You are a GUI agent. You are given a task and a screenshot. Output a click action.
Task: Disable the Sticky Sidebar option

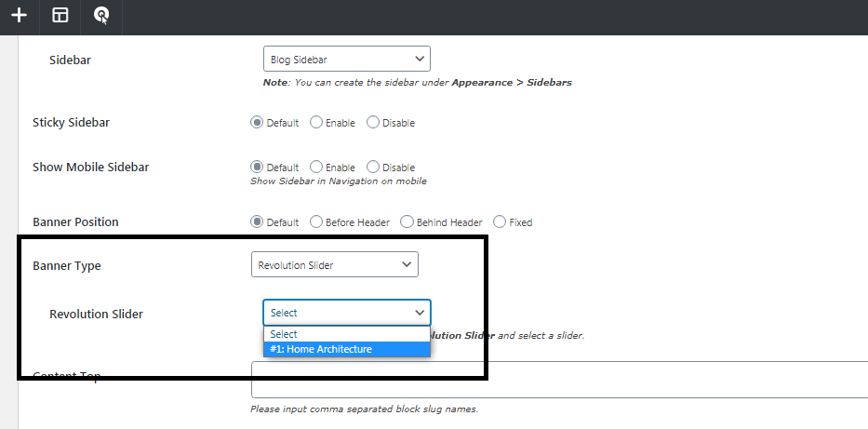coord(373,122)
